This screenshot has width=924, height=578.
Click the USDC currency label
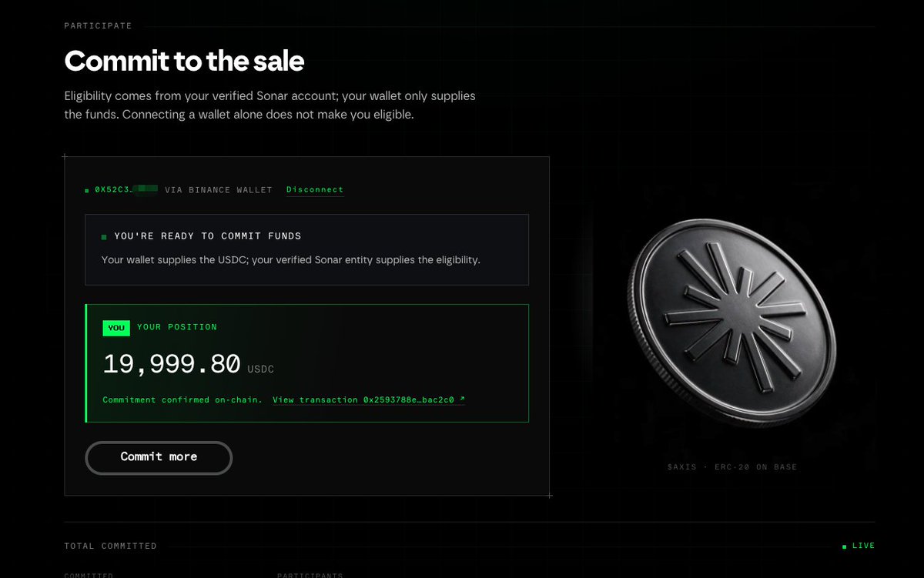point(261,369)
